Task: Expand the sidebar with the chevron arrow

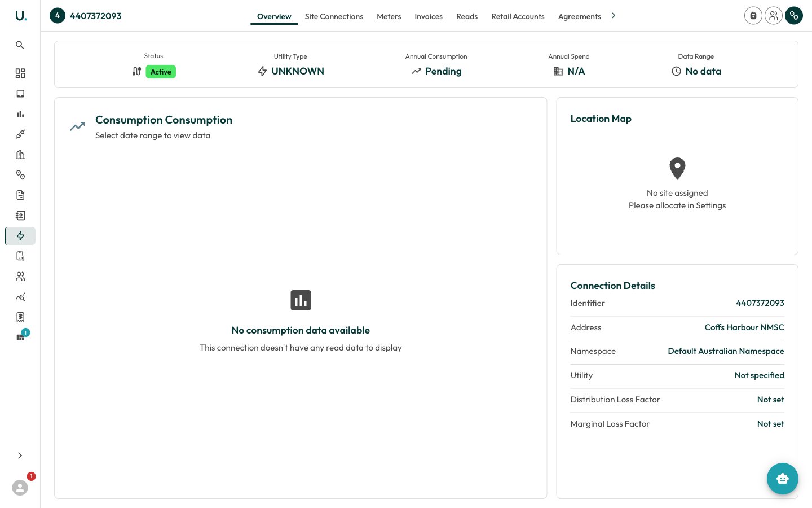Action: (x=20, y=456)
